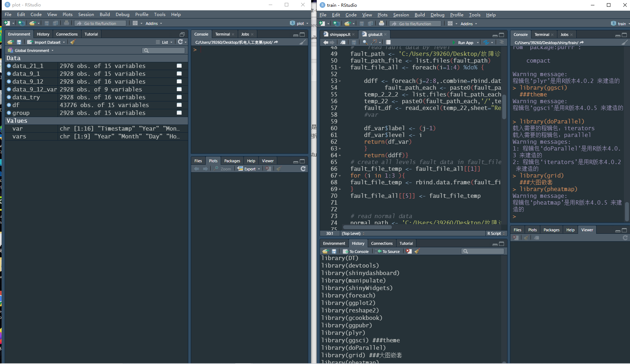Click the Run App button
Image resolution: width=630 pixels, height=364 pixels.
[466, 42]
